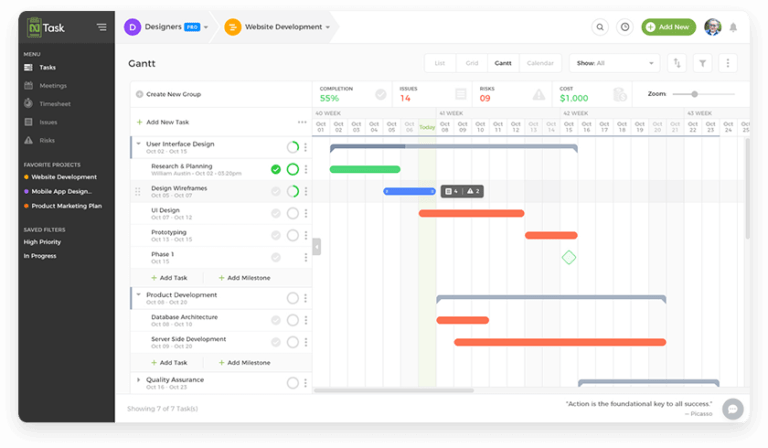Open the chat bubble icon
Viewport: 768px width, 448px height.
[x=733, y=409]
